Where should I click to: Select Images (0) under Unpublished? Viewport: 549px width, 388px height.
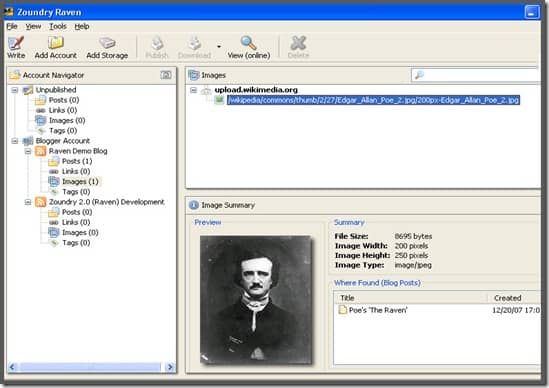(x=67, y=120)
